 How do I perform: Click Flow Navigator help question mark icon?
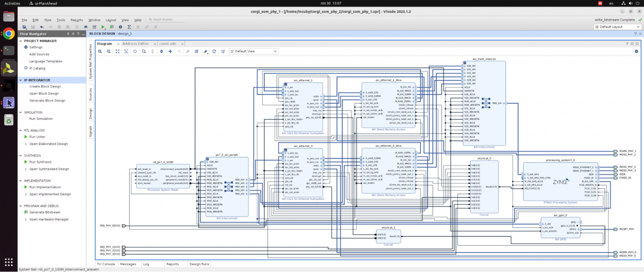[78, 33]
